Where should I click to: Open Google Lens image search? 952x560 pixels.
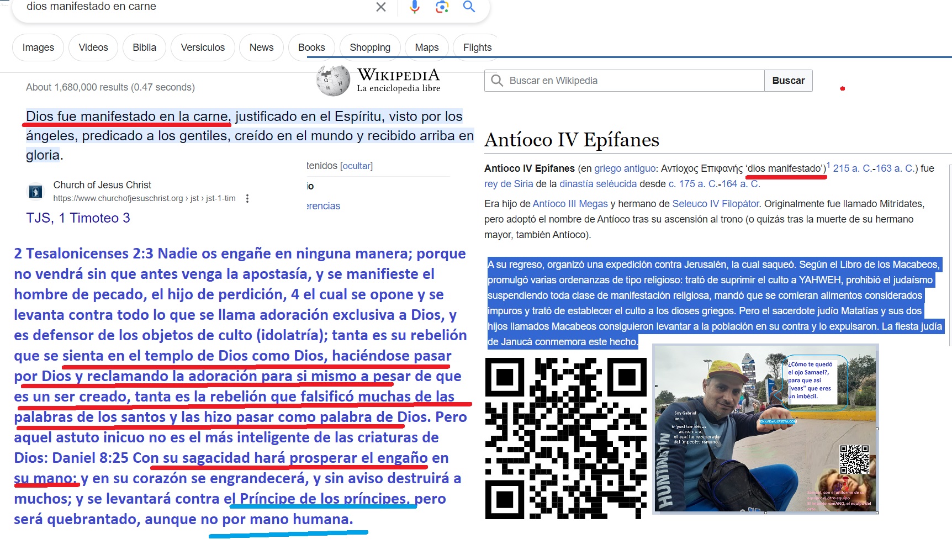pos(441,8)
